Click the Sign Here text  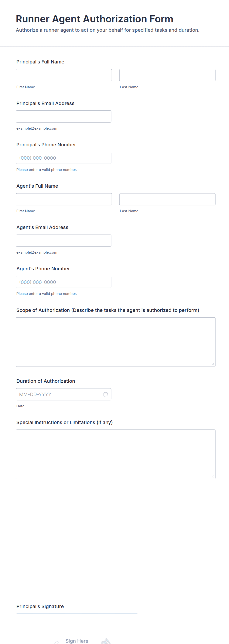[x=77, y=641]
